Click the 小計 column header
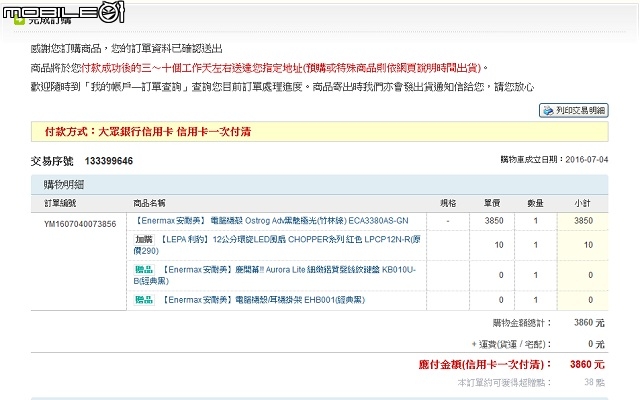The width and height of the screenshot is (640, 400). click(x=582, y=203)
